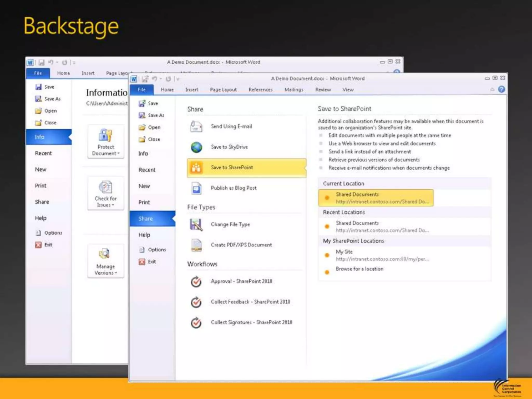The width and height of the screenshot is (532, 399).
Task: Click the blue Help question mark icon
Action: coord(501,89)
